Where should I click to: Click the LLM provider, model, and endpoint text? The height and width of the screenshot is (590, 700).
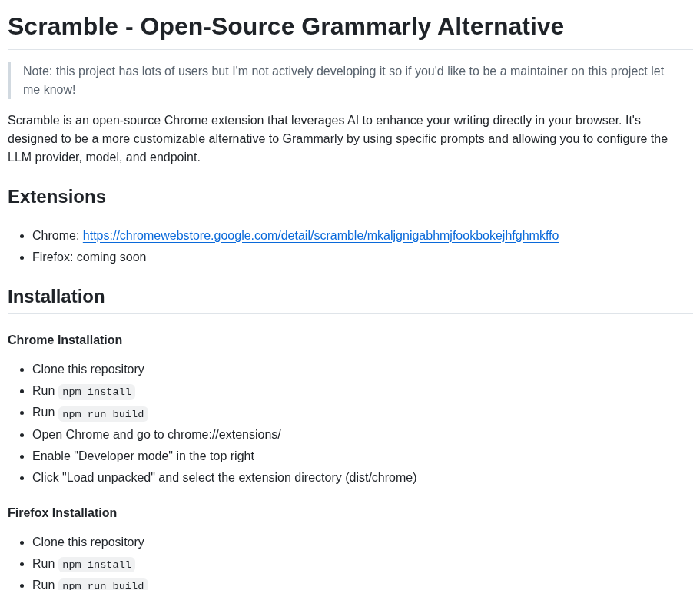tap(104, 157)
